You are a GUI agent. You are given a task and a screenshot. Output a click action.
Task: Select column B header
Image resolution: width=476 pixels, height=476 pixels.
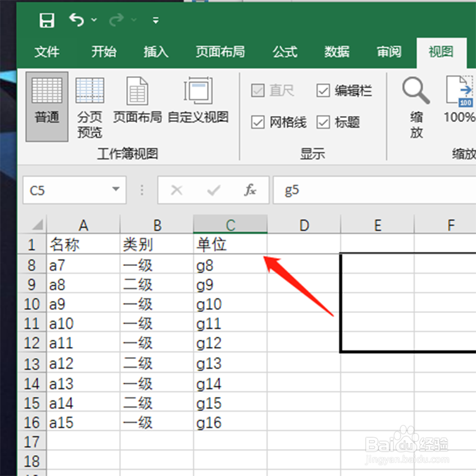[156, 225]
